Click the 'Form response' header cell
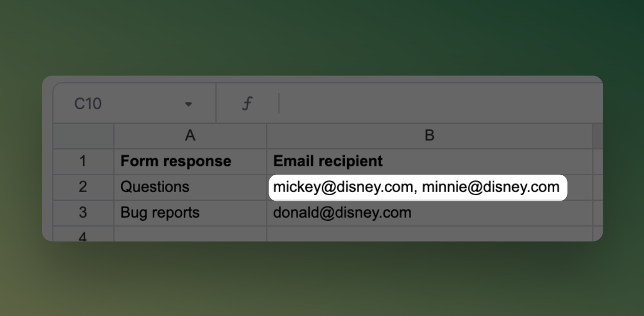 click(x=190, y=162)
